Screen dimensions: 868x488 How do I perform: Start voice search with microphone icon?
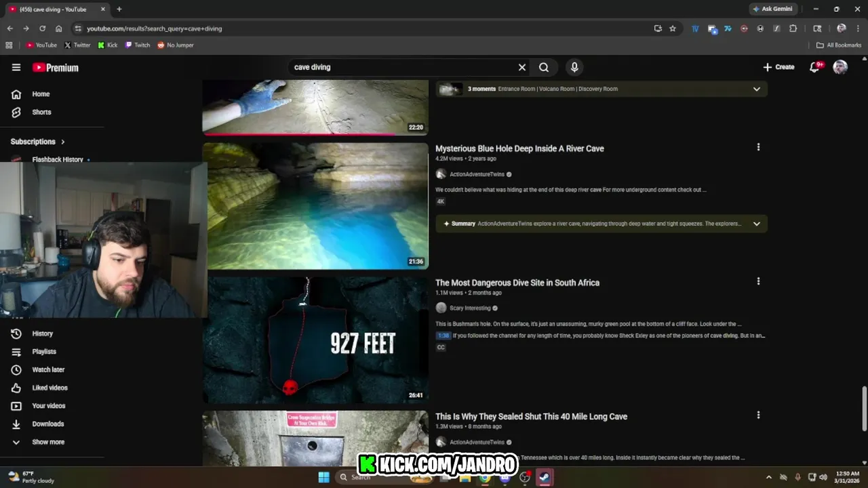coord(574,67)
